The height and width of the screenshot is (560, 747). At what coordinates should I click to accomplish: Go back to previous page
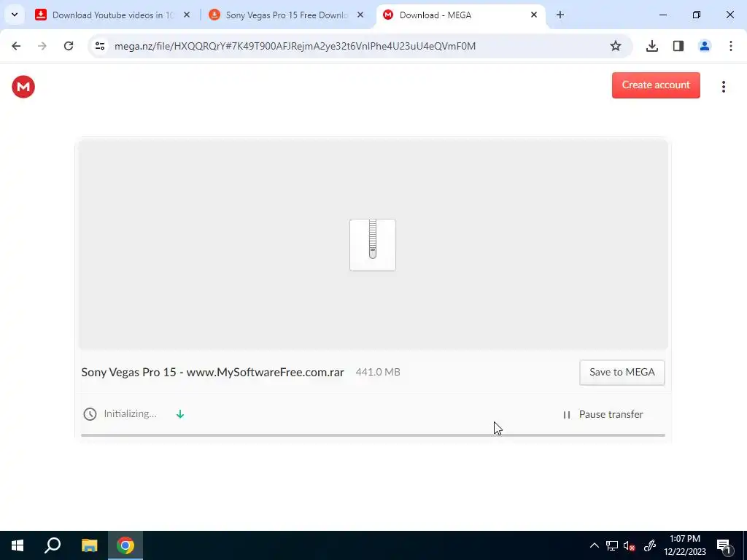click(16, 46)
